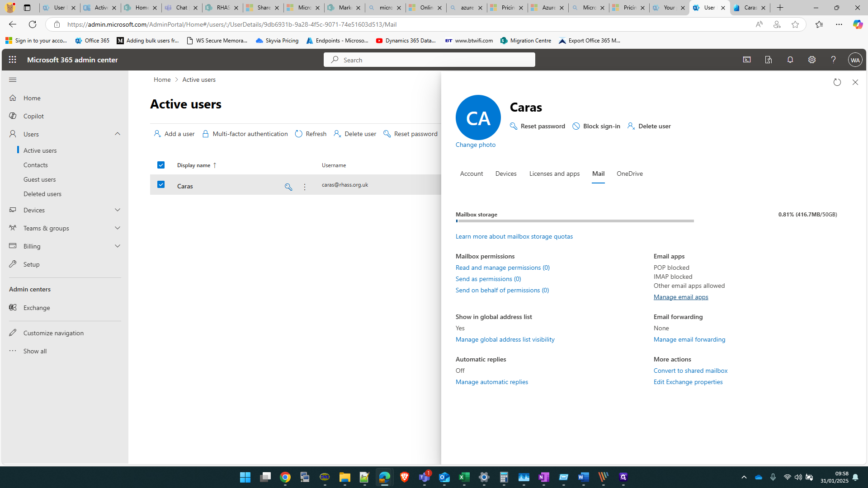Expand the Billing section chevron

pos(118,246)
